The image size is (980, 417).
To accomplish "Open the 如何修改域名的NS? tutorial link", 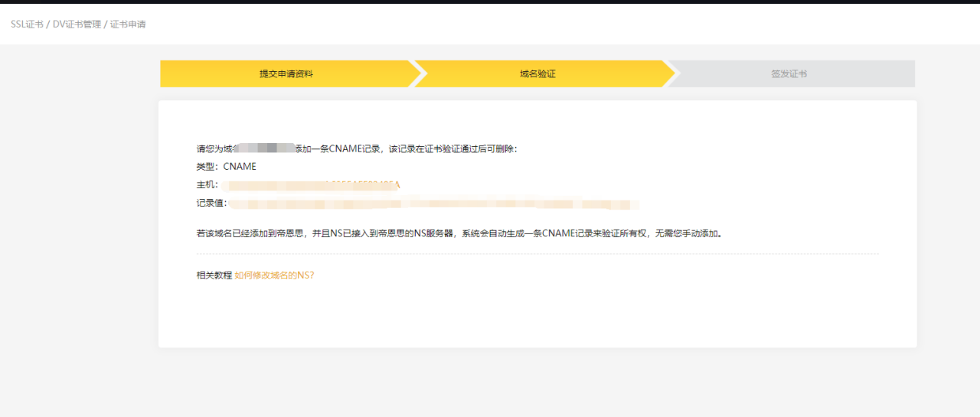I will click(274, 275).
